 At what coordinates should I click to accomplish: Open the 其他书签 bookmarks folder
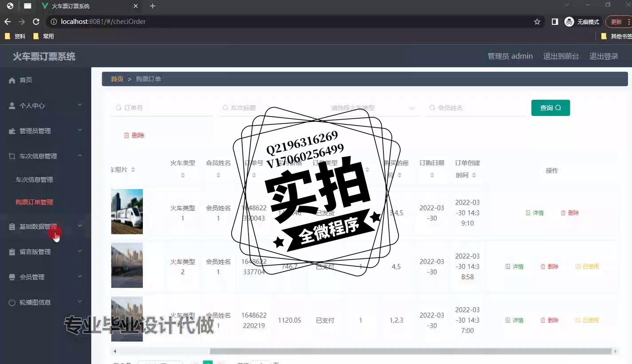click(616, 36)
